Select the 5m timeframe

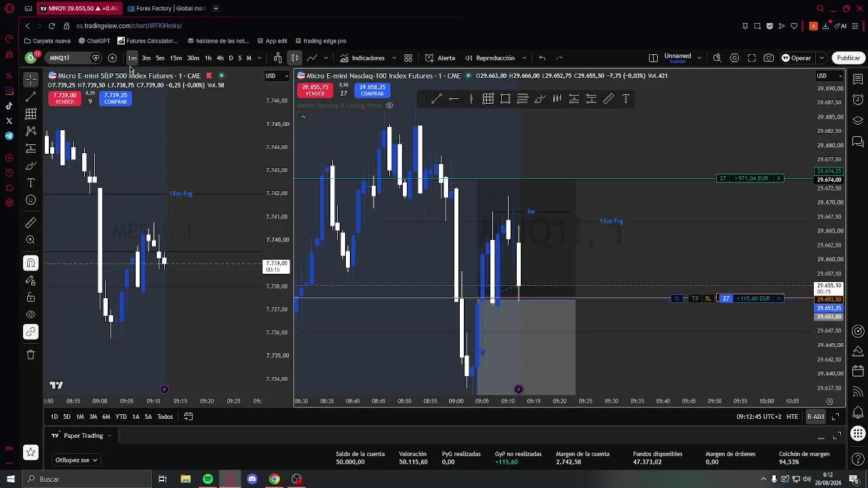tap(160, 58)
